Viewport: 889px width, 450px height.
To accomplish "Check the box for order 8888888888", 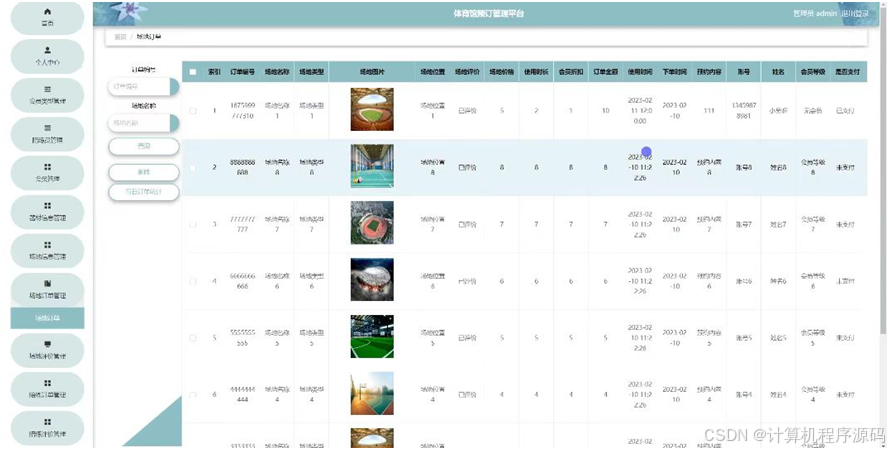I will (x=193, y=168).
